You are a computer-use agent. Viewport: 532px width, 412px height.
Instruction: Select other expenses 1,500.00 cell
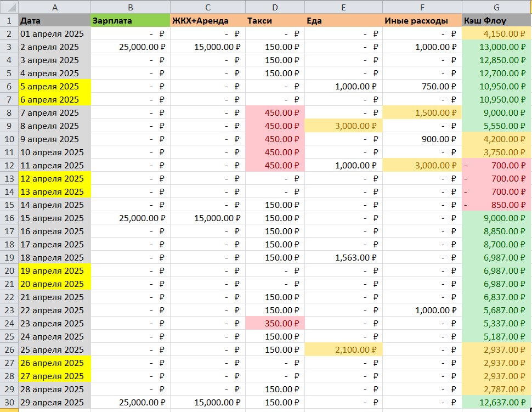[x=422, y=112]
